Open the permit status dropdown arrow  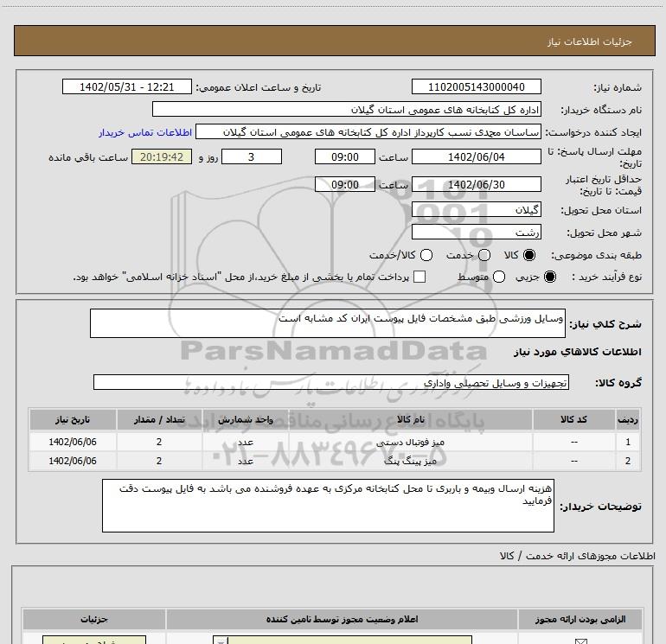click(221, 641)
